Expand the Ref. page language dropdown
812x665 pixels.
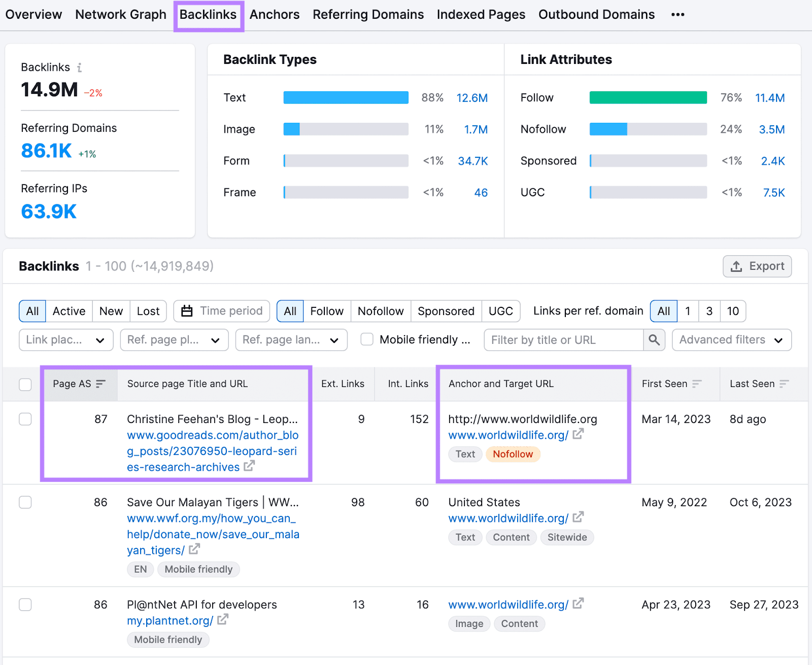pos(291,340)
